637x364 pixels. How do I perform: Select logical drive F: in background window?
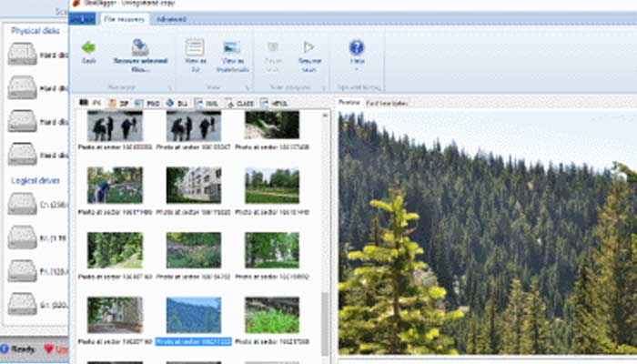pos(37,271)
